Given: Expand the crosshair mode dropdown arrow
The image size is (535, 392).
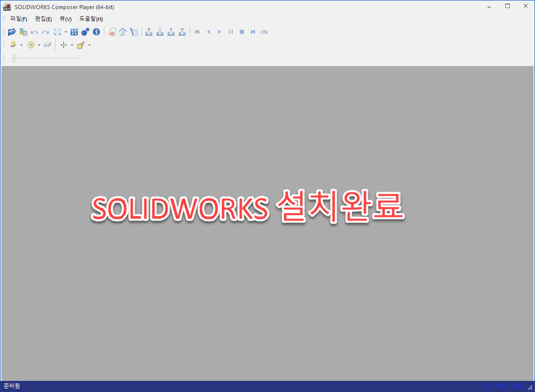Looking at the screenshot, I should (x=72, y=45).
